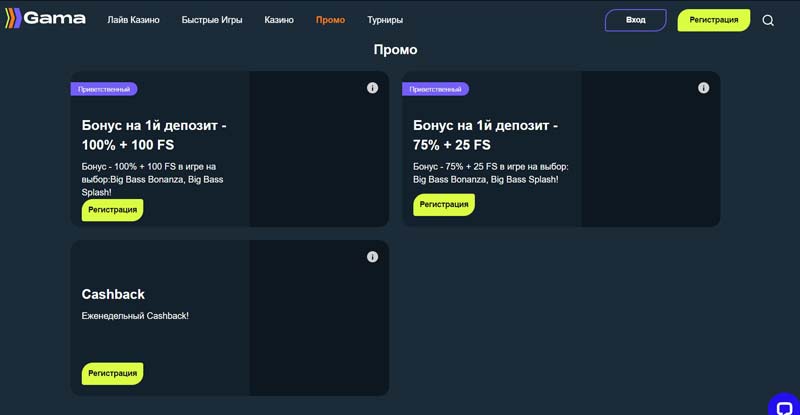The width and height of the screenshot is (800, 415).
Task: Select Казино in the top navigation
Action: pyautogui.click(x=279, y=20)
